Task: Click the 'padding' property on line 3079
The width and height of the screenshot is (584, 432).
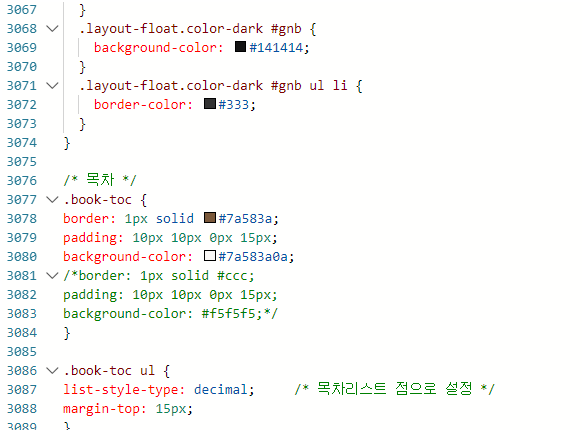Action: (x=93, y=238)
